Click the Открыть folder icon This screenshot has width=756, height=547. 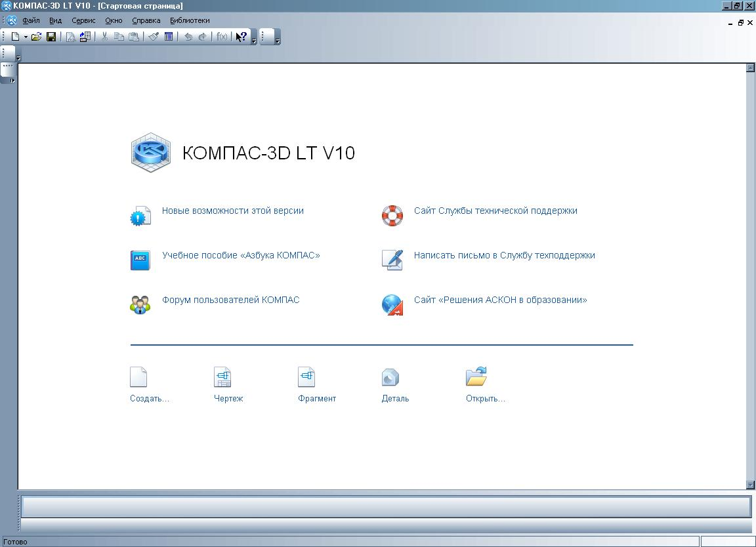pos(476,376)
